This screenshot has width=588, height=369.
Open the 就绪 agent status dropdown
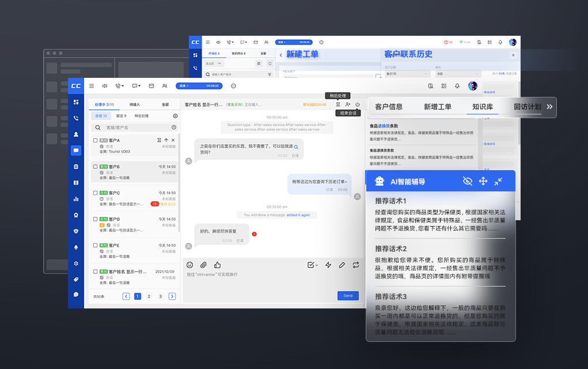(185, 85)
